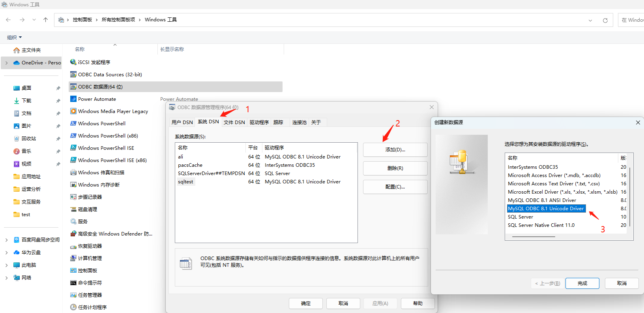This screenshot has width=644, height=313.
Task: Switch to 文件 DSN tab
Action: click(234, 123)
